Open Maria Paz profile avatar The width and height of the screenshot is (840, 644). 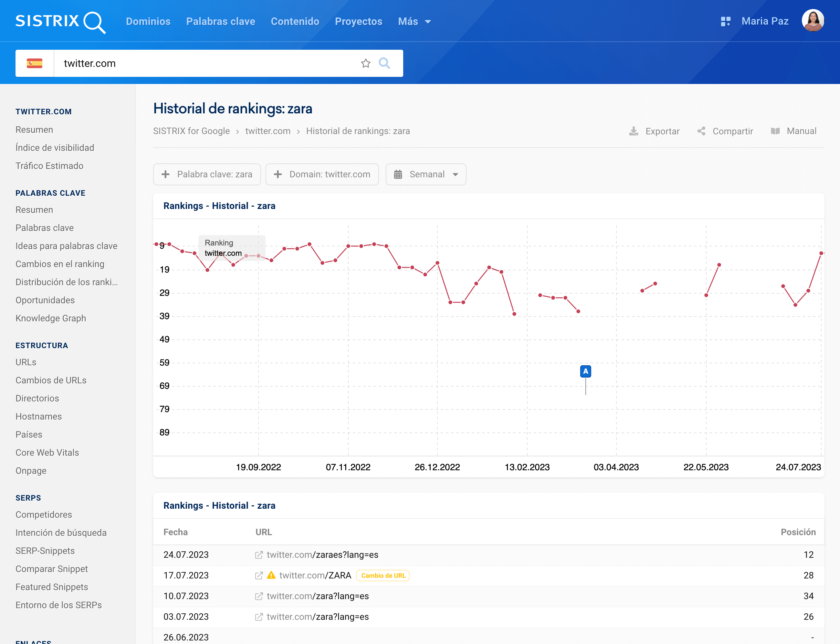[813, 21]
